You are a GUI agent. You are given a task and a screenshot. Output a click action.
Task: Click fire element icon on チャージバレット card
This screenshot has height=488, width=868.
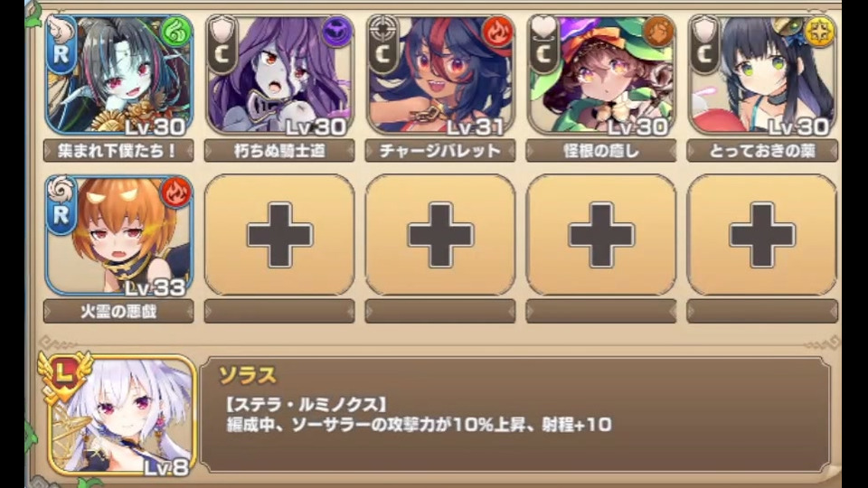[x=497, y=33]
